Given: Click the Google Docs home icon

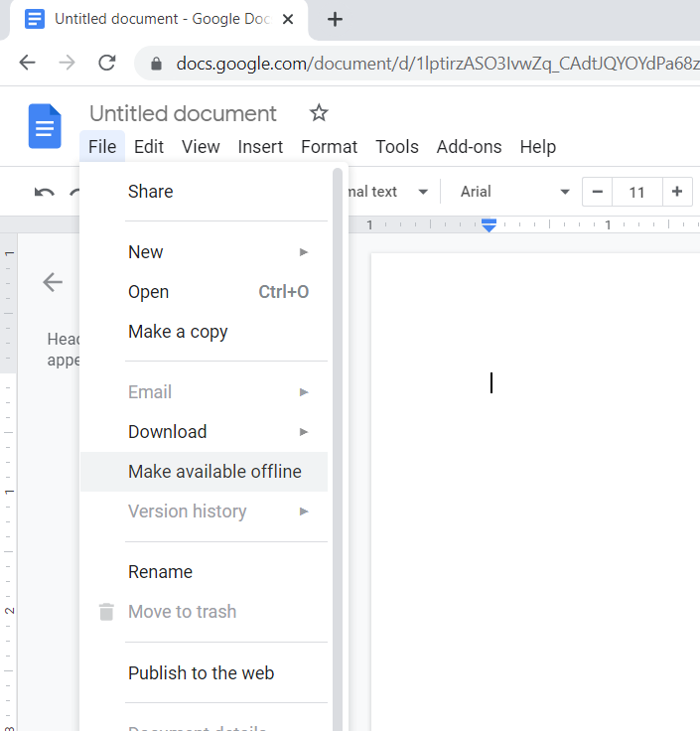Looking at the screenshot, I should (45, 126).
